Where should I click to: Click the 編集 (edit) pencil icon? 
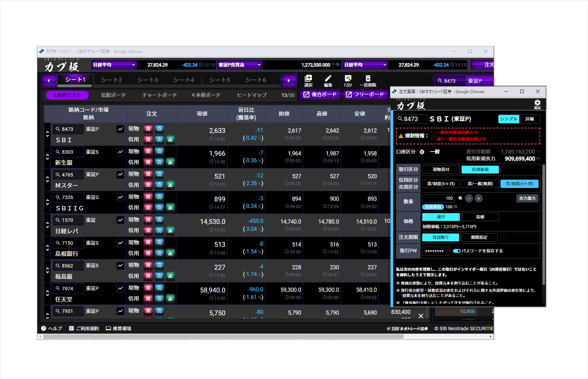[328, 81]
